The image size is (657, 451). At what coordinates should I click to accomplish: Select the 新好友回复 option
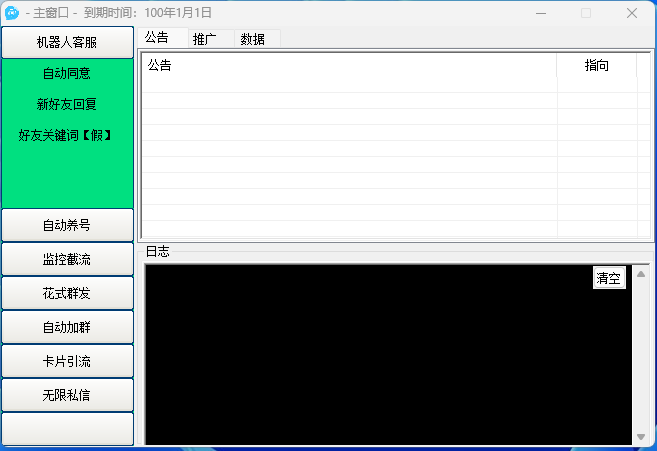[x=67, y=104]
